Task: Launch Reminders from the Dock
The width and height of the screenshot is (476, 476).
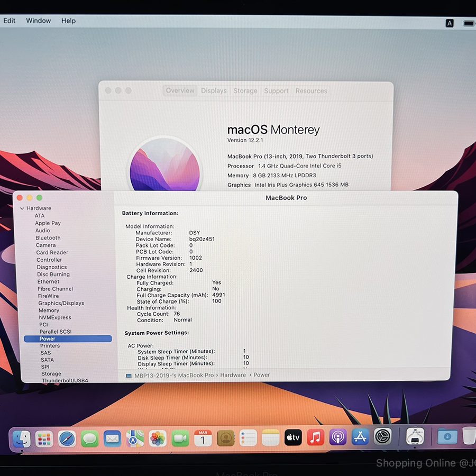Action: tap(248, 437)
